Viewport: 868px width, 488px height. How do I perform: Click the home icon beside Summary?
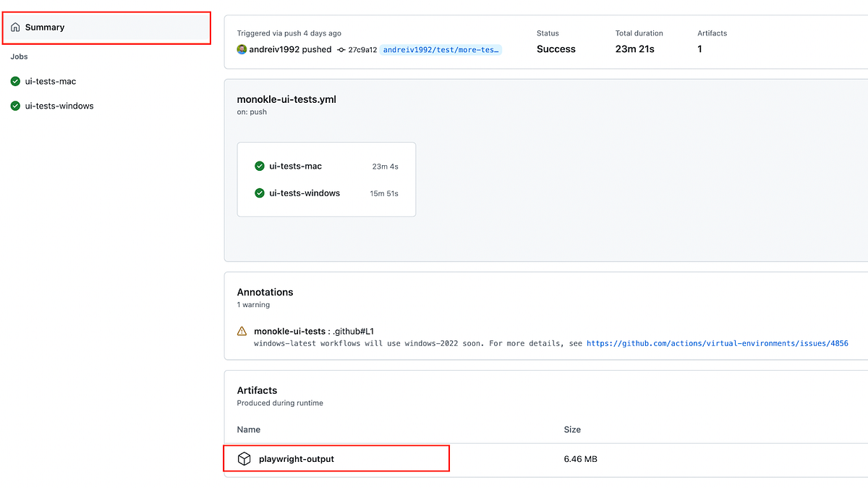[x=15, y=28]
